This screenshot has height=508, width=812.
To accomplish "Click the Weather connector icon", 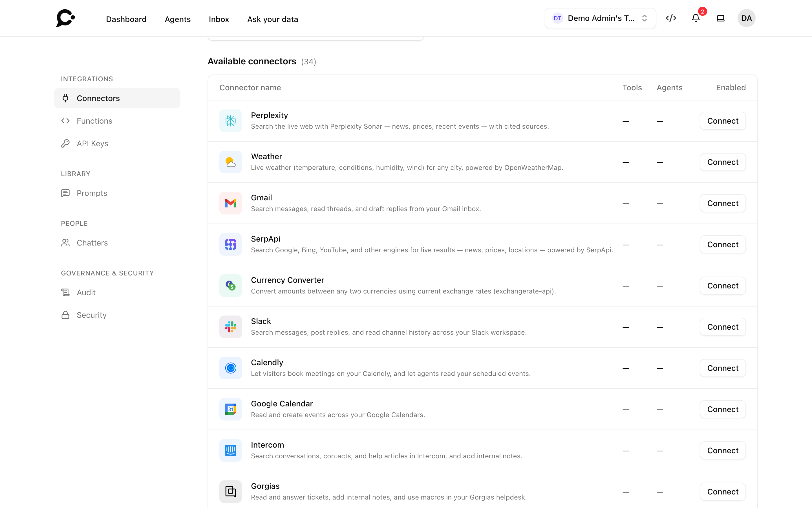I will [231, 162].
